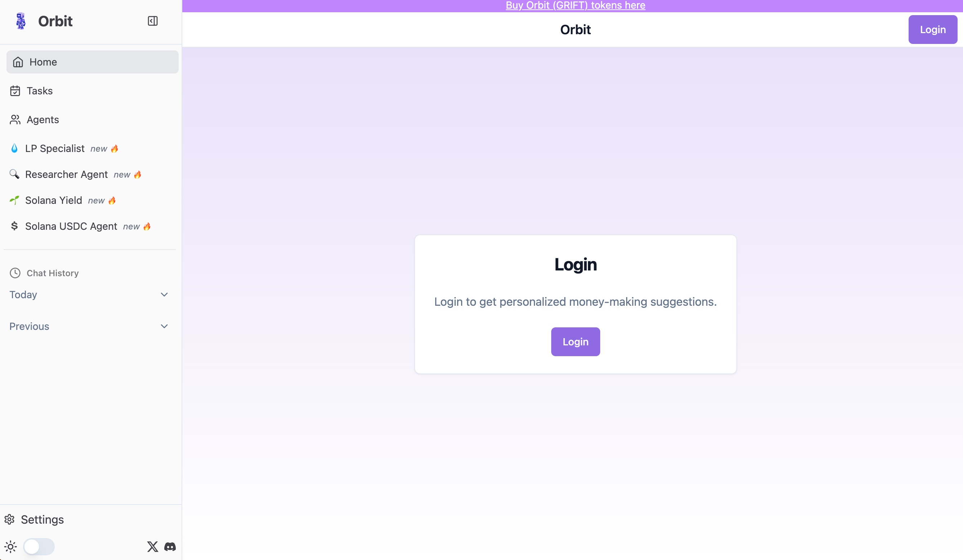Click the LP Specialist droplet icon
The width and height of the screenshot is (963, 560).
(14, 148)
